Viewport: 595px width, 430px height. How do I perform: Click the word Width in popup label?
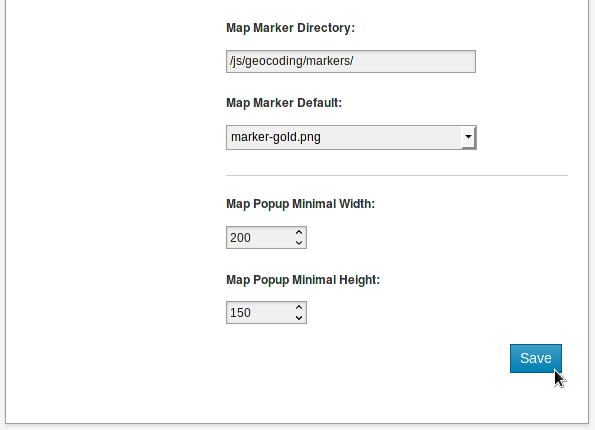pyautogui.click(x=357, y=204)
